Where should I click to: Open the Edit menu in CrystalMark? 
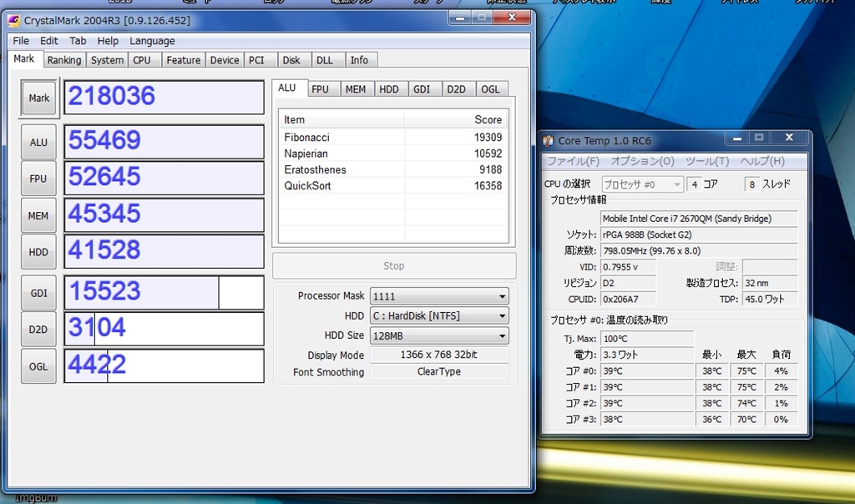pos(48,41)
